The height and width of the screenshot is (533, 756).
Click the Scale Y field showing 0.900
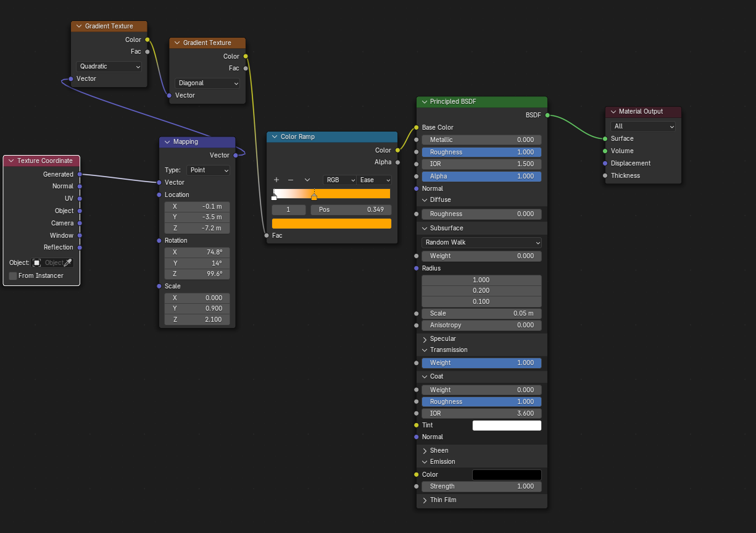pyautogui.click(x=197, y=309)
